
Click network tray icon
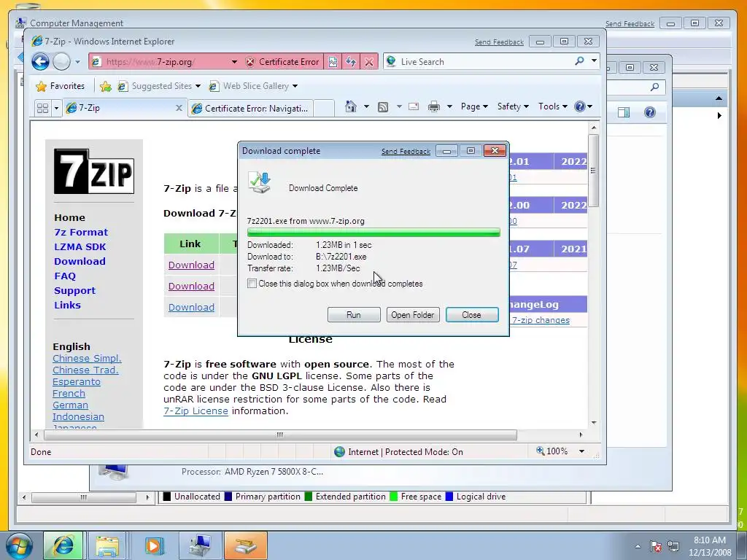[x=673, y=546]
